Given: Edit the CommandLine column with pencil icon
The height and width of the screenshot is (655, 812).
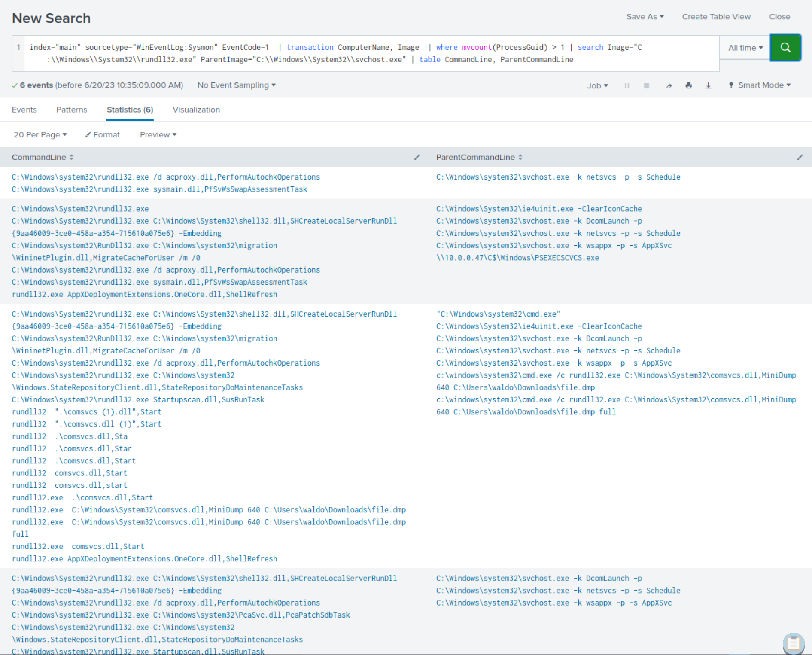Looking at the screenshot, I should pyautogui.click(x=417, y=157).
